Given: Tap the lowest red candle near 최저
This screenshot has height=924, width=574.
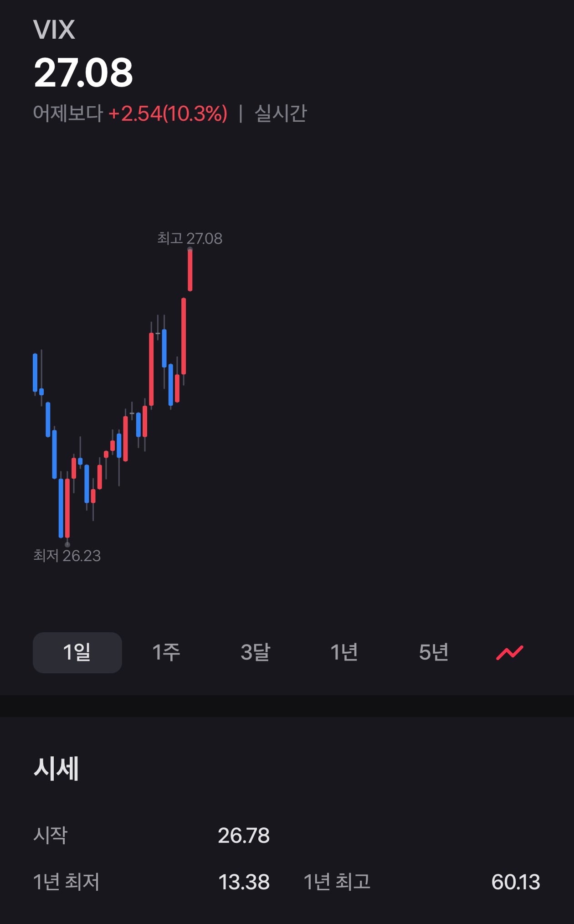Looking at the screenshot, I should click(x=67, y=508).
